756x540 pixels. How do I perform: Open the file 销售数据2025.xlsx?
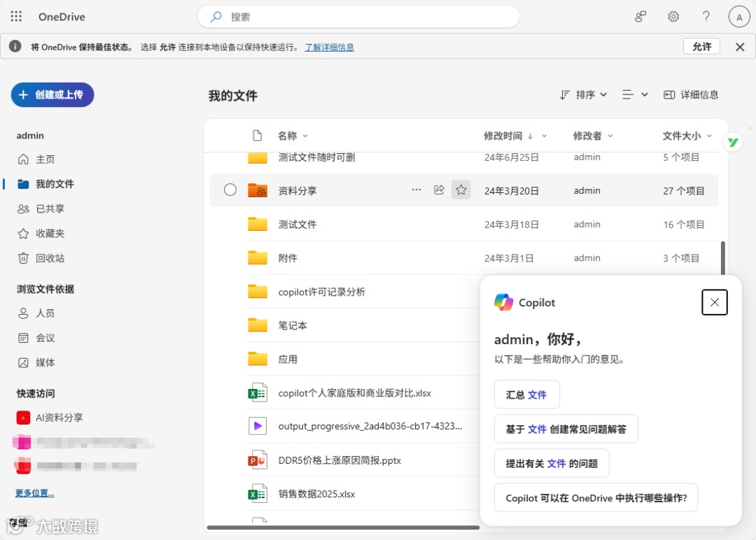316,494
